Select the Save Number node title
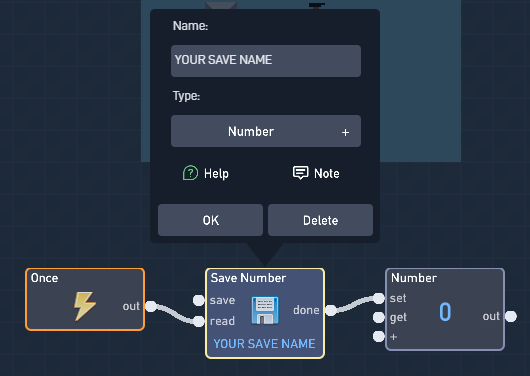 tap(248, 278)
